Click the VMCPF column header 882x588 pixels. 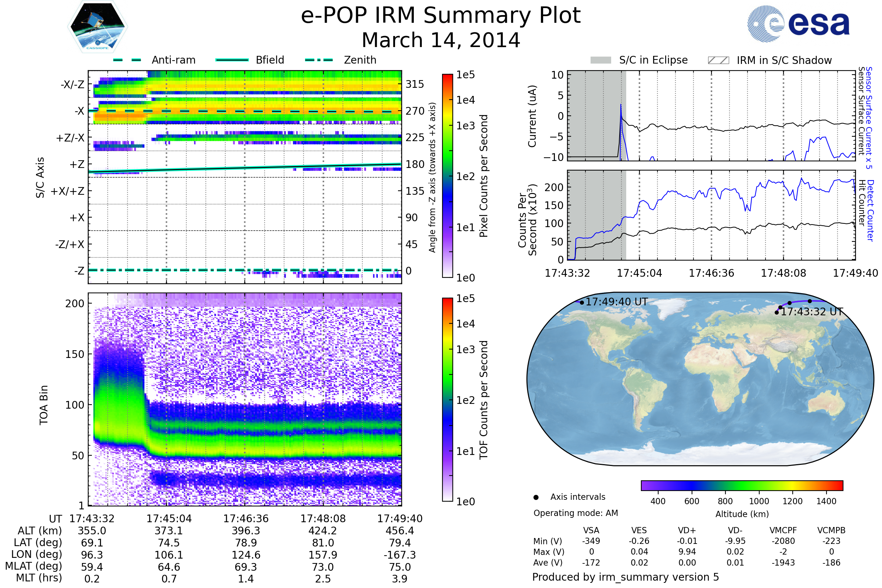pyautogui.click(x=783, y=530)
